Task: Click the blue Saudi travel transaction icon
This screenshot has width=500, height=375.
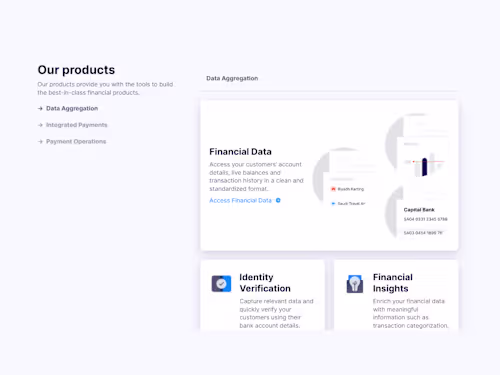Action: (x=333, y=203)
